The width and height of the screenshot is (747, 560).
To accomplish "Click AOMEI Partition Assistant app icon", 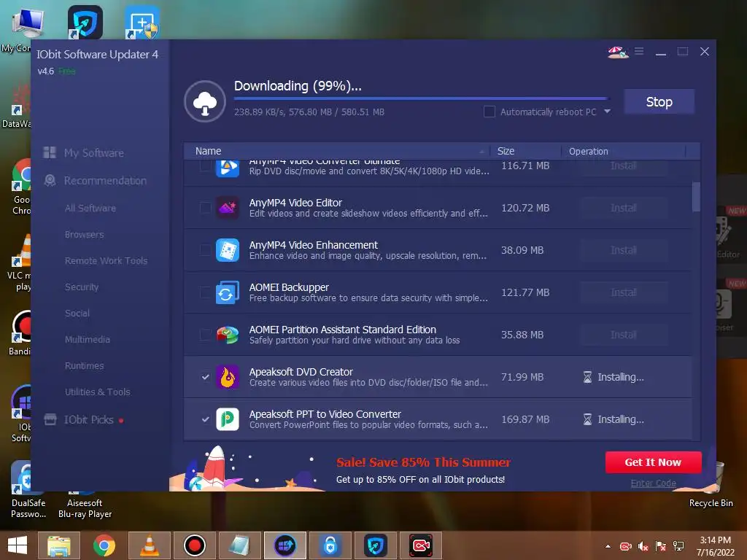I will 228,335.
